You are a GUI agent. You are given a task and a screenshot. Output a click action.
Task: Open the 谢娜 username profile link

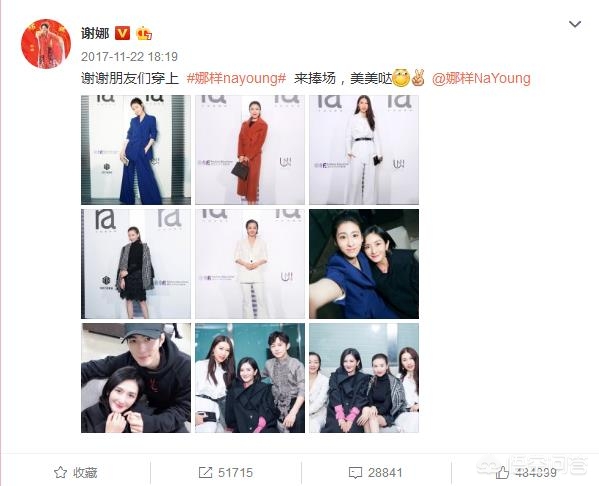pyautogui.click(x=95, y=33)
